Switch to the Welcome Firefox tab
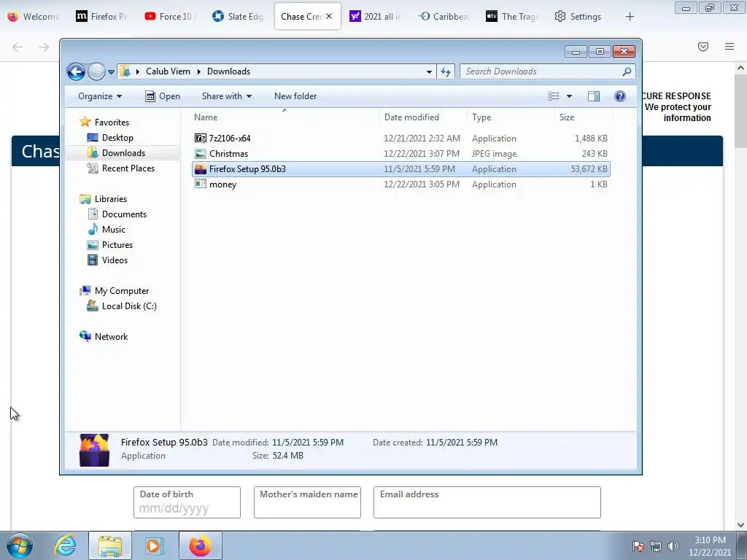The width and height of the screenshot is (747, 560). tap(34, 17)
